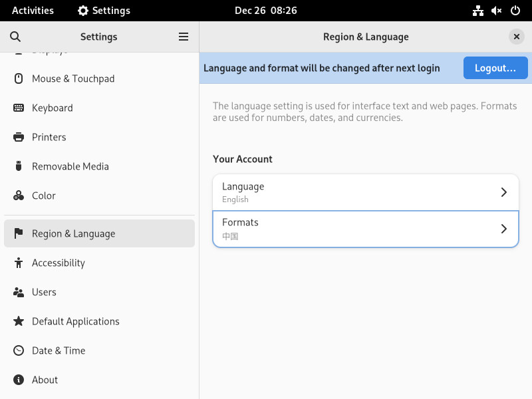Image resolution: width=532 pixels, height=399 pixels.
Task: Open the Date & Time panel
Action: pos(59,350)
